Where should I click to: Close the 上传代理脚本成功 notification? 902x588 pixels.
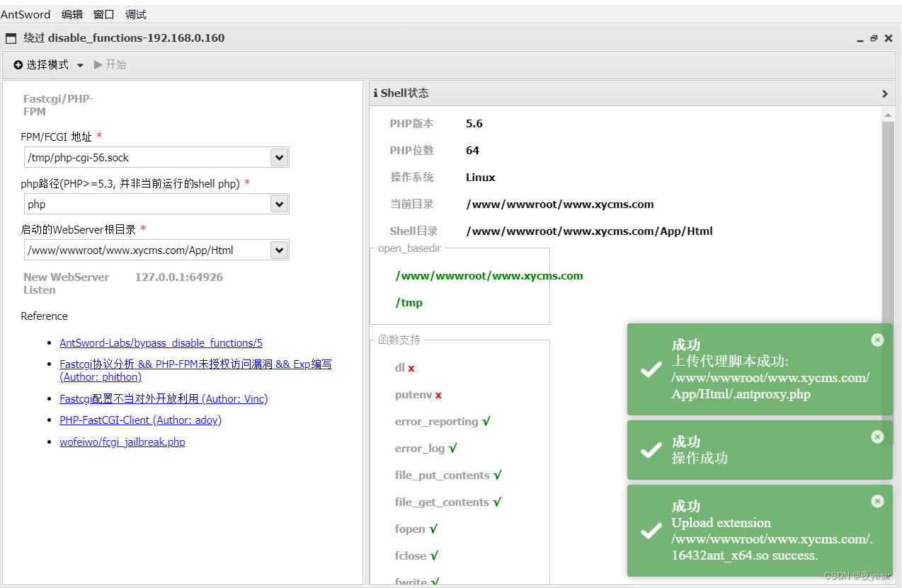pos(877,340)
